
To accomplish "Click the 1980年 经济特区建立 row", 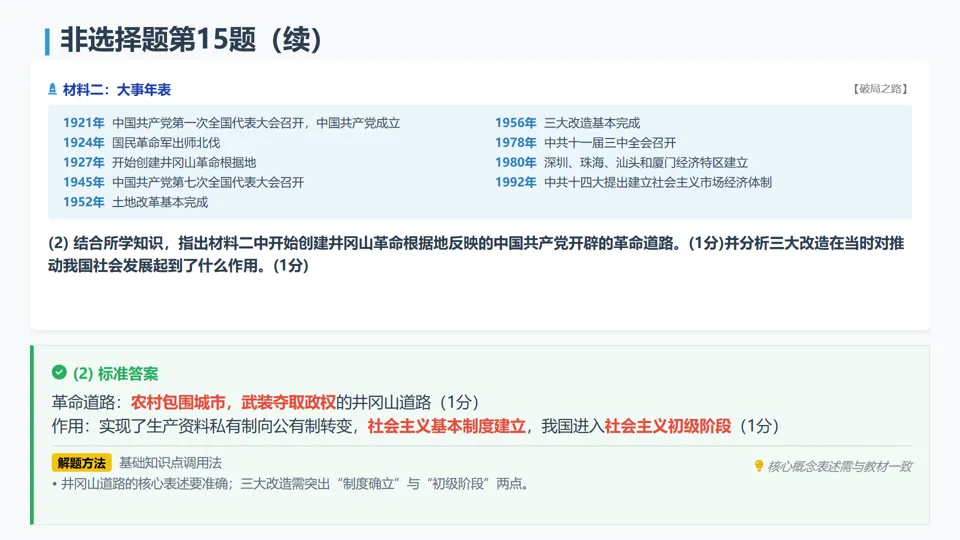I will (x=621, y=162).
